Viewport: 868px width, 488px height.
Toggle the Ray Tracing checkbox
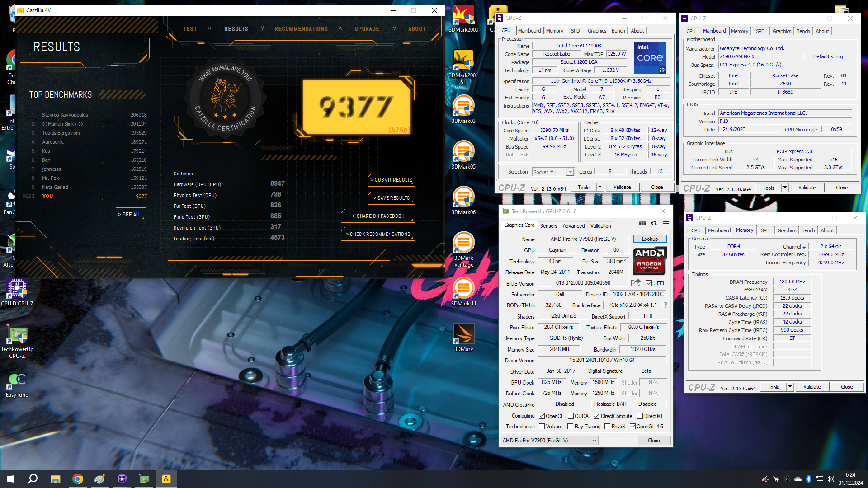[x=570, y=427]
